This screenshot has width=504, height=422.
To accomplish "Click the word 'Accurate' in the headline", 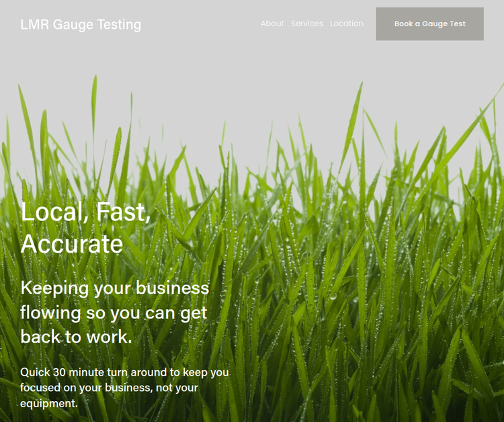I will 72,244.
